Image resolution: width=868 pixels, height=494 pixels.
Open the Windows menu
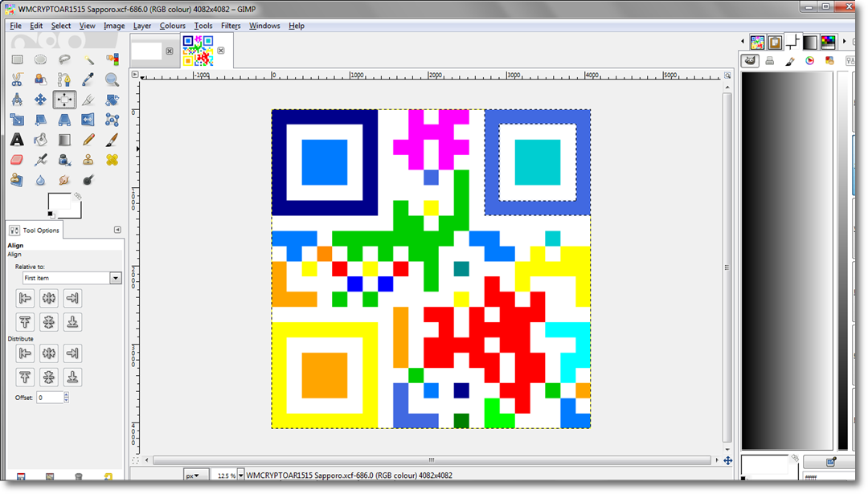pyautogui.click(x=264, y=26)
